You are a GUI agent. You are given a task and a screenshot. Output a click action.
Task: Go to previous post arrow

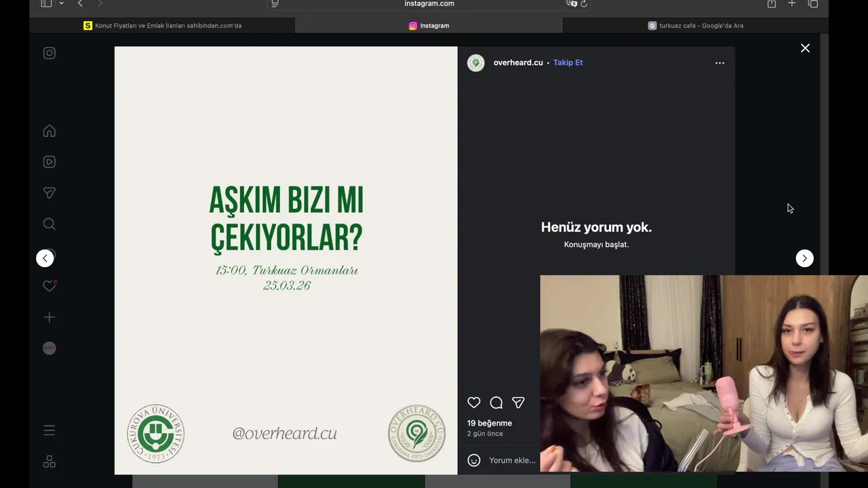pos(45,258)
